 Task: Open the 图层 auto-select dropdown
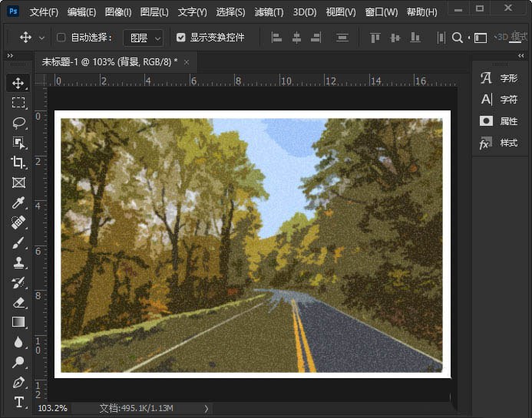[144, 38]
